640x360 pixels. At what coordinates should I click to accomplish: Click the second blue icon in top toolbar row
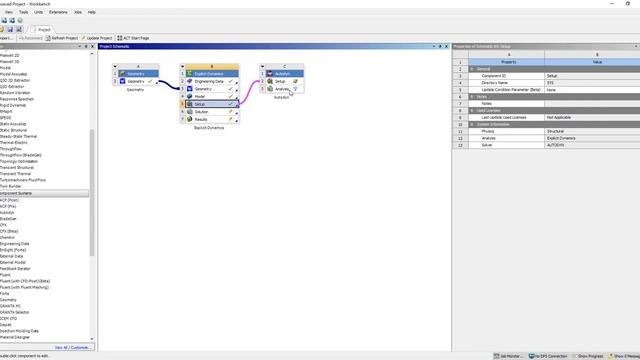12,20
